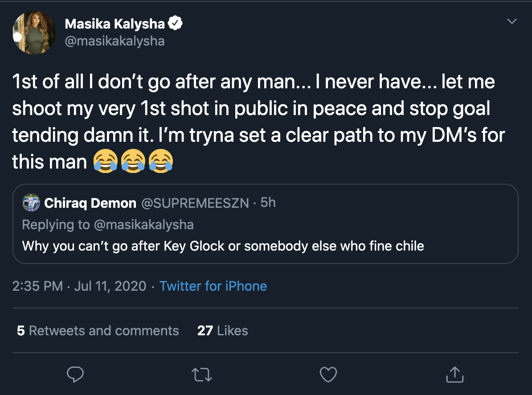Click the @masikakalysha handle under the name
The width and height of the screenshot is (532, 395).
(115, 41)
